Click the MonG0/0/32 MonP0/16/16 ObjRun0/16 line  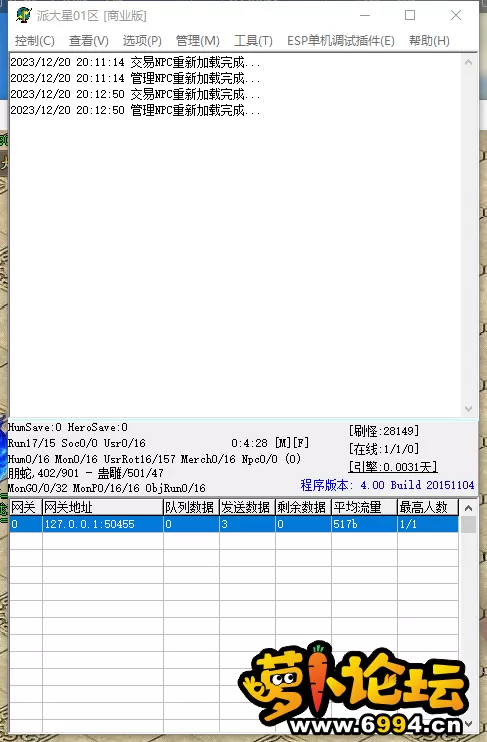pos(106,488)
